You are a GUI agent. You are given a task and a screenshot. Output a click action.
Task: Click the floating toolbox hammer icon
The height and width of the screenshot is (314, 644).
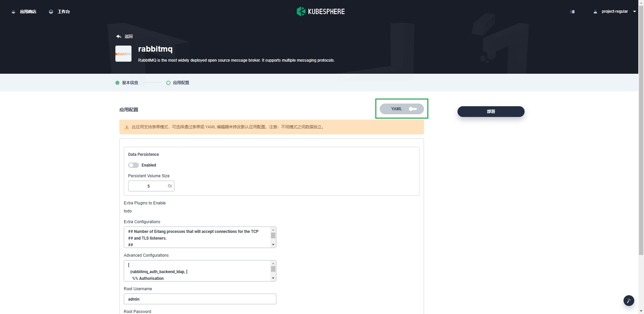point(629,301)
